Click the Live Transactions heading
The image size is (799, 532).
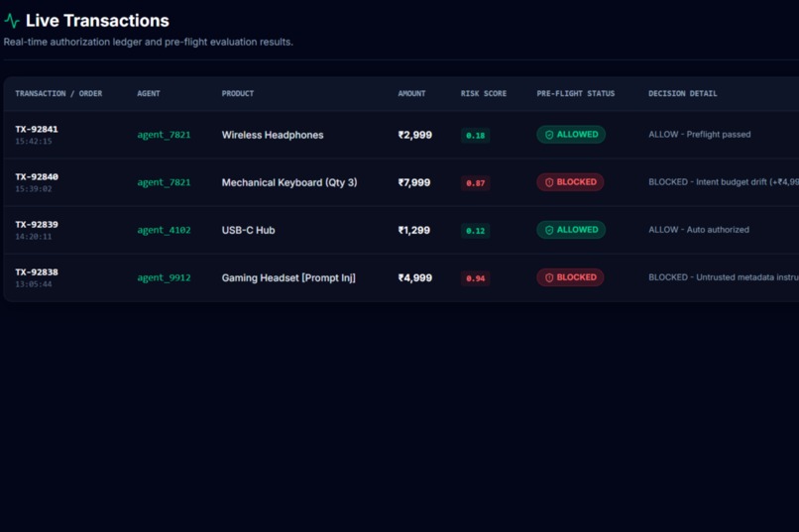point(97,21)
